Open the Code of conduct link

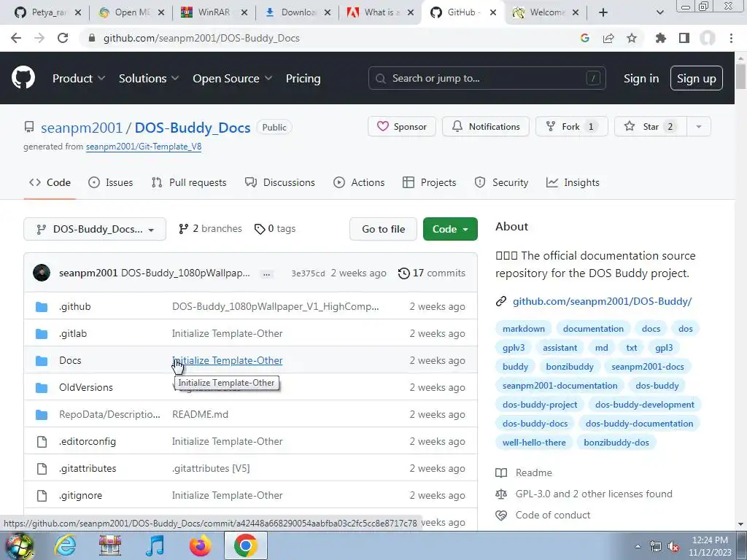coord(553,515)
